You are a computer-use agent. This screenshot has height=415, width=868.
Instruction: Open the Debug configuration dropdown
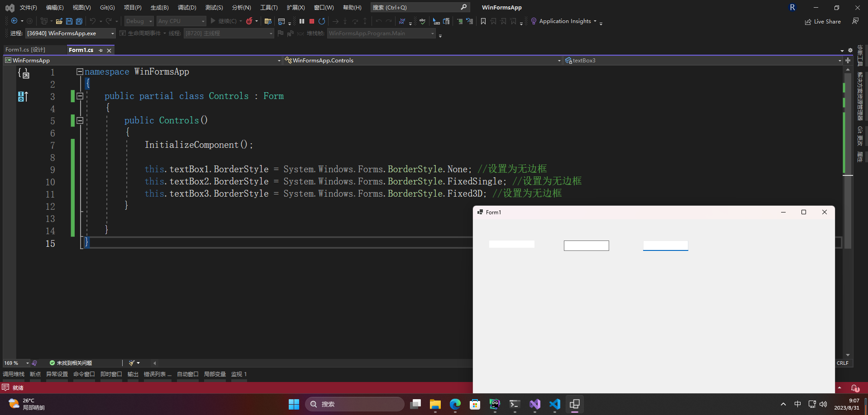pos(139,21)
